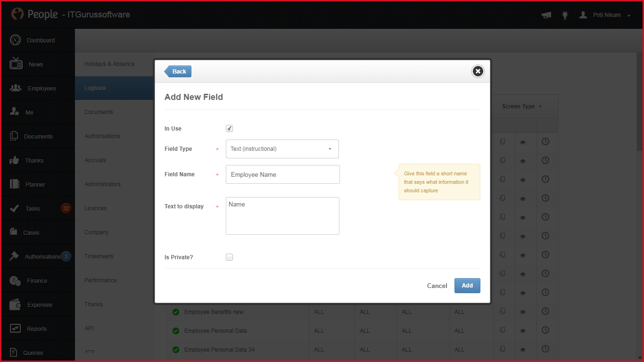Select Licences in the settings menu
644x362 pixels.
(114, 208)
